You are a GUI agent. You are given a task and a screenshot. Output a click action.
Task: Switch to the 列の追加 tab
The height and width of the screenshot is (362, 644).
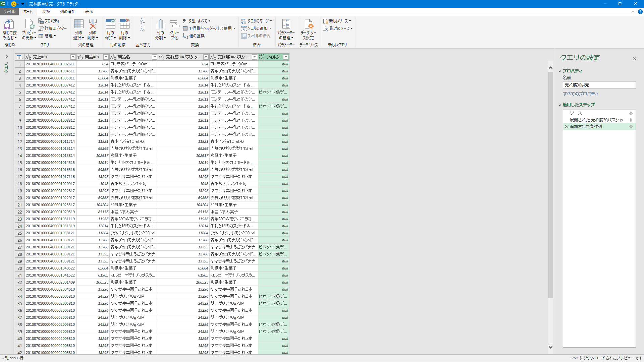click(68, 12)
